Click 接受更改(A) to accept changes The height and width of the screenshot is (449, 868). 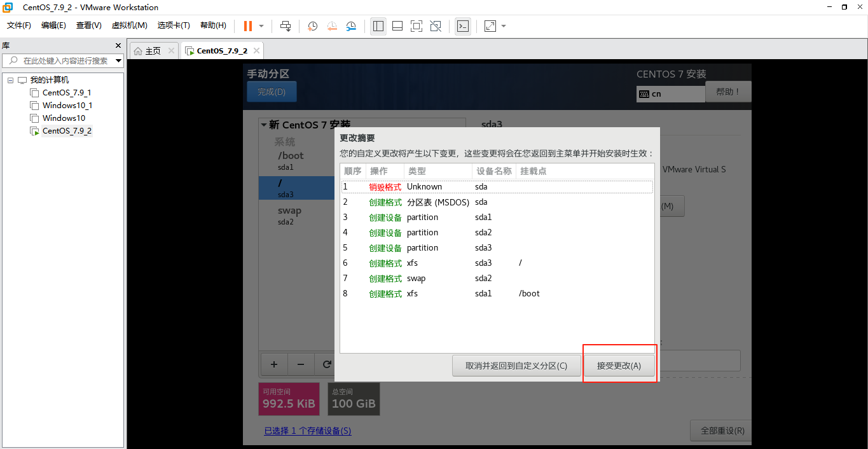[619, 366]
